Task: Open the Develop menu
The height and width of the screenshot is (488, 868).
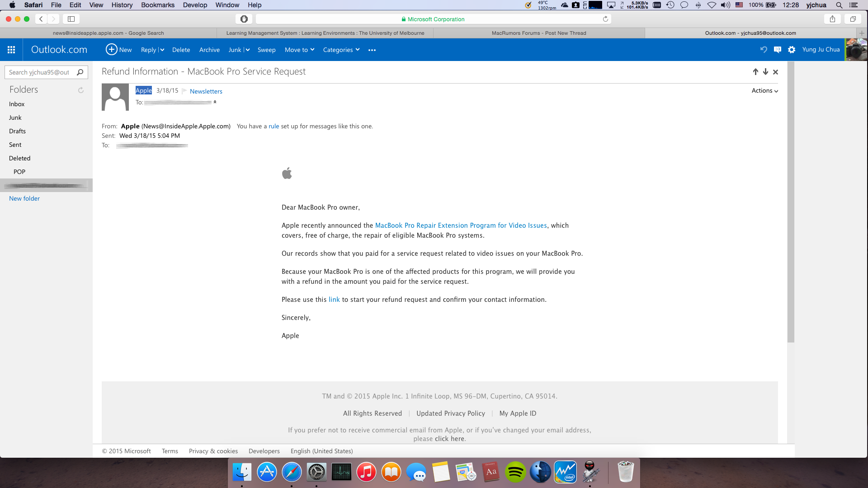Action: pos(195,5)
